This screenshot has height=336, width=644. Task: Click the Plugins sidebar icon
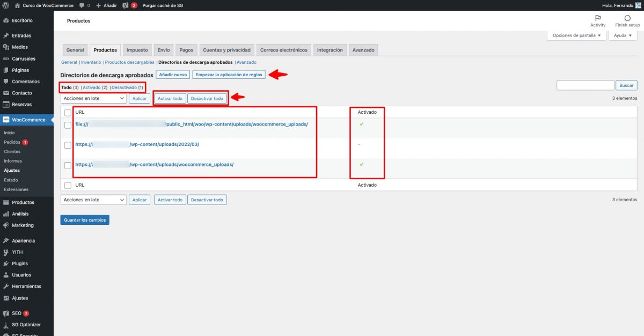point(6,264)
